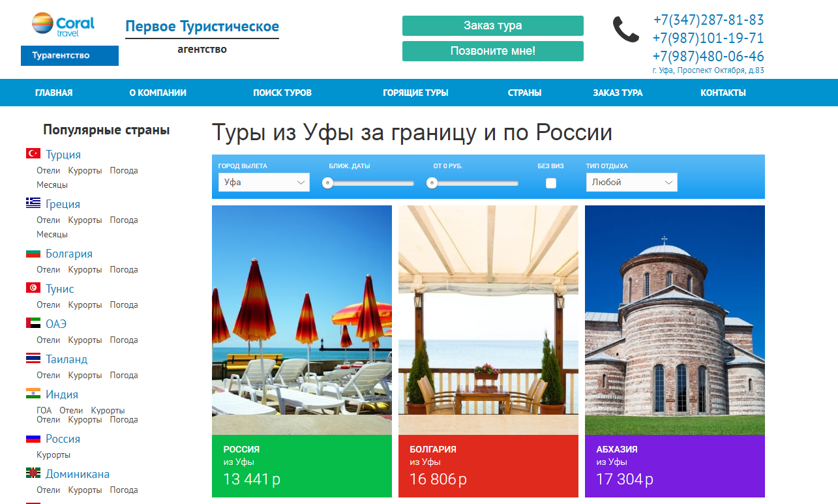Viewport: 838px width, 504px height.
Task: Click the 'Ближ. даты' slider handle
Action: point(328,183)
